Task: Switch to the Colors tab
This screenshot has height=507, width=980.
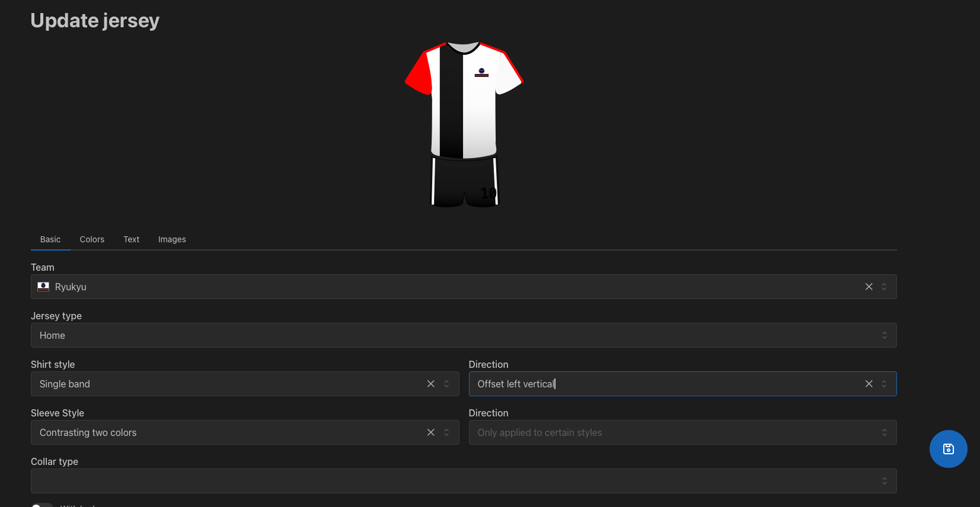Action: [92, 239]
